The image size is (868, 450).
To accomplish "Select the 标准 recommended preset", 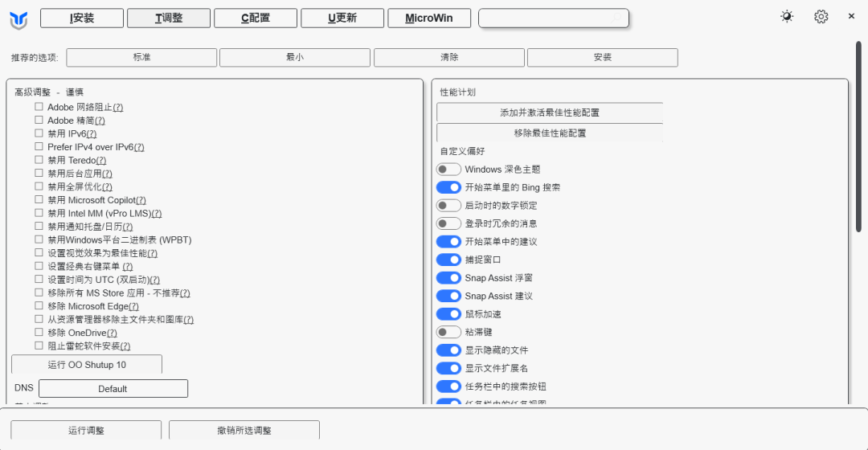I will (141, 57).
